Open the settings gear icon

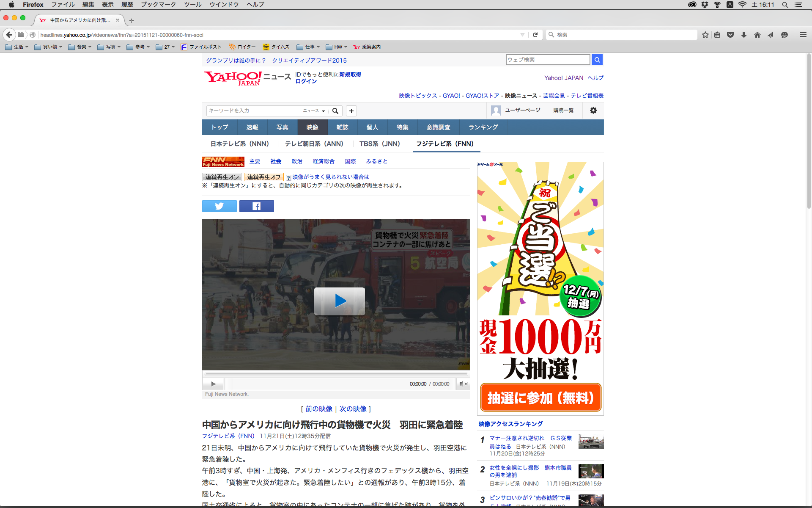point(593,110)
